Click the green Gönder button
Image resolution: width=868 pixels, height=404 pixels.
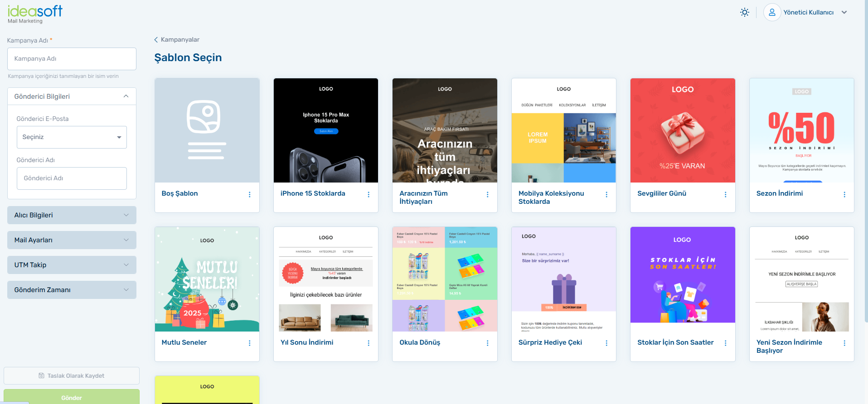[72, 397]
